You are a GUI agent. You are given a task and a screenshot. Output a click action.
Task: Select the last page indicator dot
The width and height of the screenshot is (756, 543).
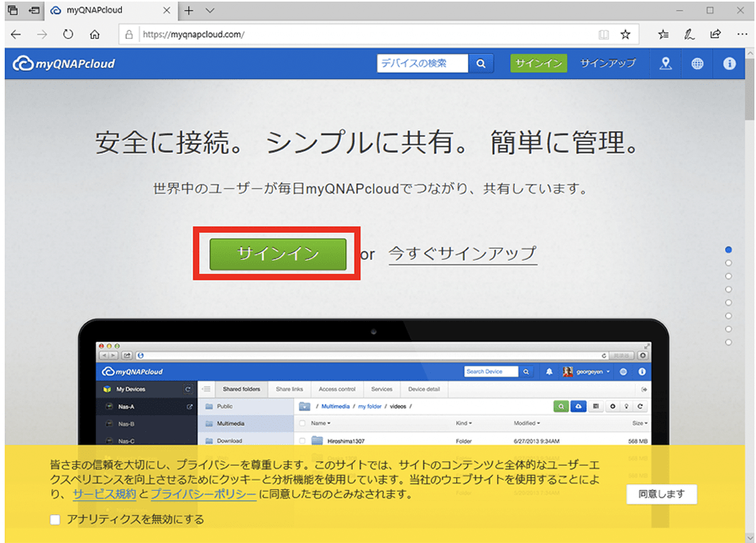[728, 342]
